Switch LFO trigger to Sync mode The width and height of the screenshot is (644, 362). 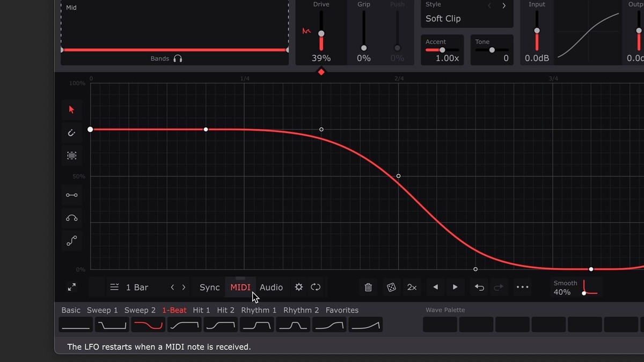[209, 287]
